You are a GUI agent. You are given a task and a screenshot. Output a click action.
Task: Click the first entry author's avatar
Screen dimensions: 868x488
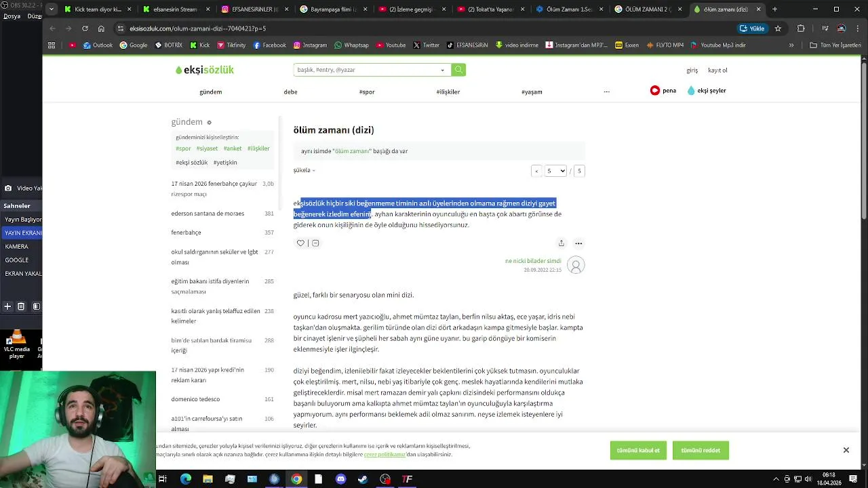tap(576, 265)
